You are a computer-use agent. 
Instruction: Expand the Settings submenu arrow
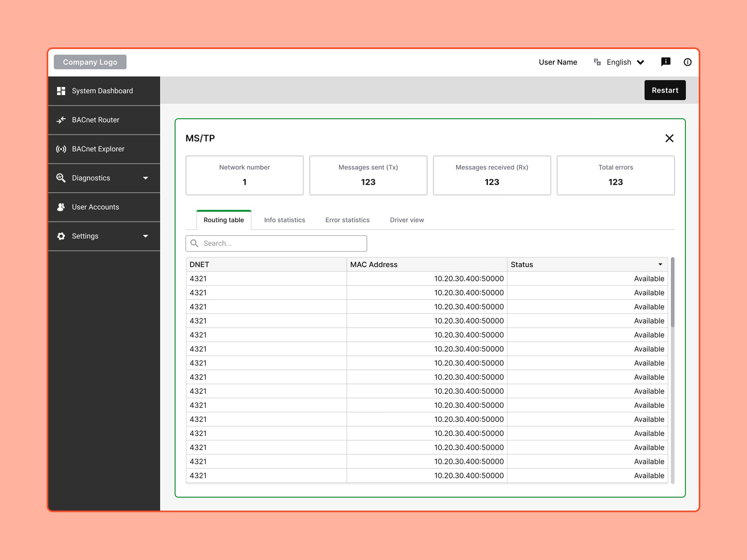click(146, 236)
